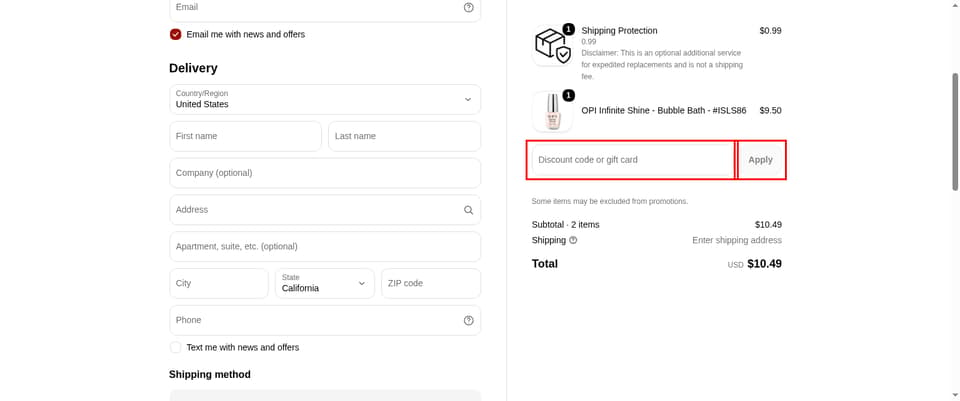Click the City field

point(219,283)
